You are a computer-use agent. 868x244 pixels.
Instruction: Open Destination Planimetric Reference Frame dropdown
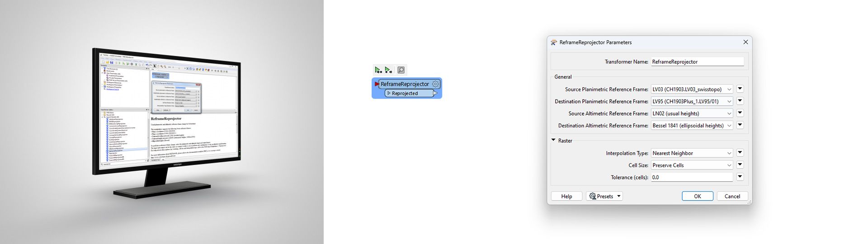click(691, 102)
